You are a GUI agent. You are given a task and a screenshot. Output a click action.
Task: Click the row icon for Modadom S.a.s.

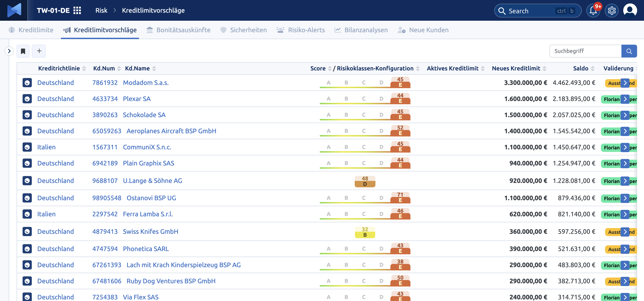pyautogui.click(x=27, y=83)
